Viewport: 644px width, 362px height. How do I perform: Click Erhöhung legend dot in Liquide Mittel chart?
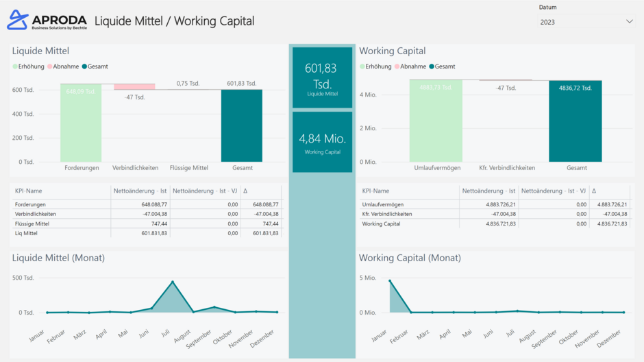click(x=15, y=67)
